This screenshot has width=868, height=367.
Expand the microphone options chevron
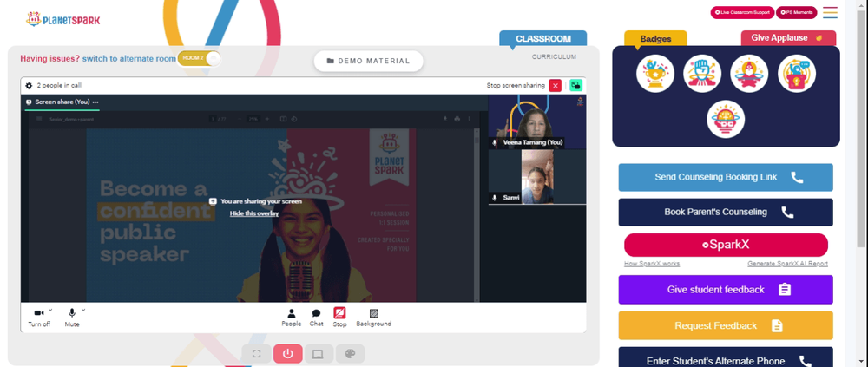click(x=83, y=310)
